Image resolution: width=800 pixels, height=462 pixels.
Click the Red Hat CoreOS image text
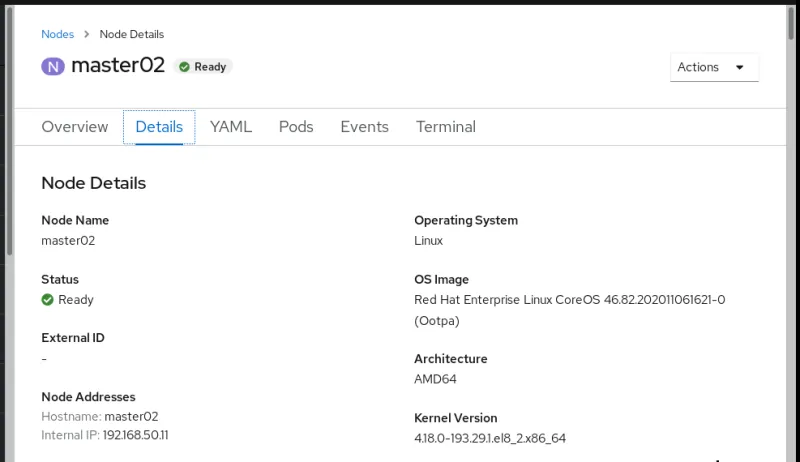point(569,300)
